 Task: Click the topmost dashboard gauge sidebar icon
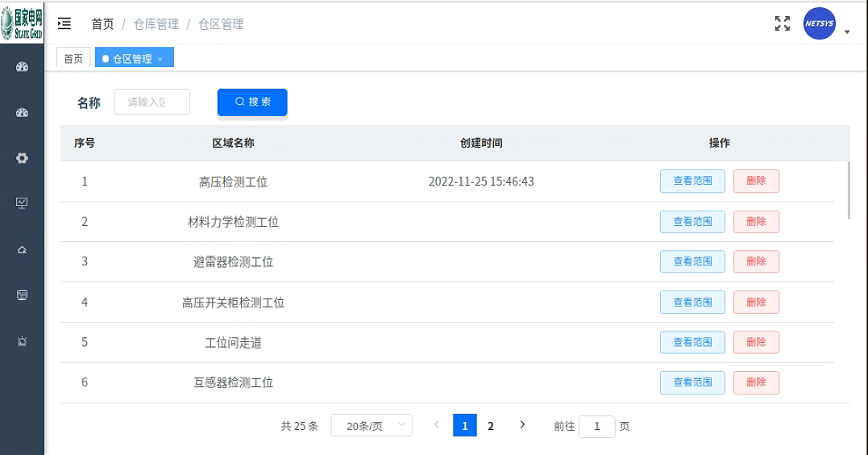pyautogui.click(x=23, y=67)
